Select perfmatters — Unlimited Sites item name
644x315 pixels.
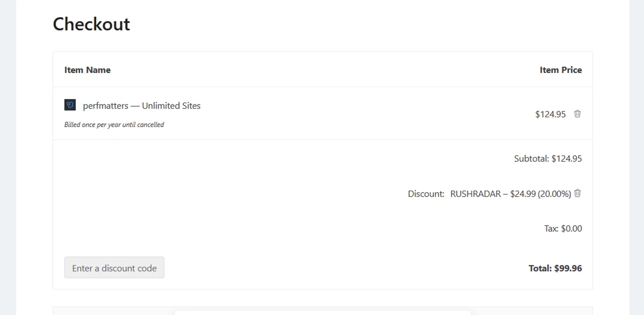pos(142,106)
